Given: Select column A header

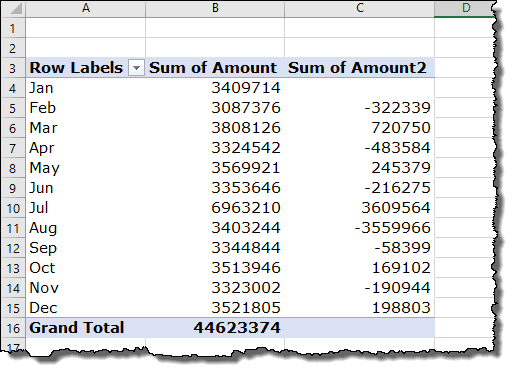Looking at the screenshot, I should pos(86,8).
